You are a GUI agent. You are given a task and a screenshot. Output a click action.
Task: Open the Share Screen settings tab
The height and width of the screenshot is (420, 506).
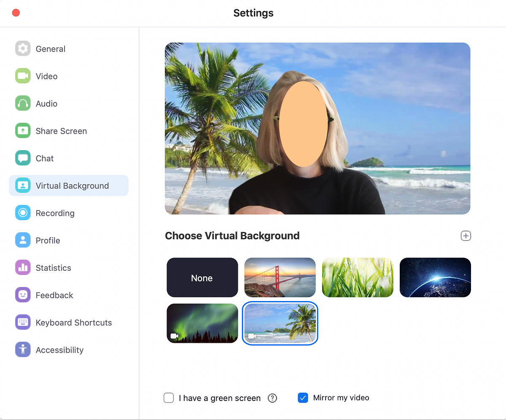click(x=69, y=131)
